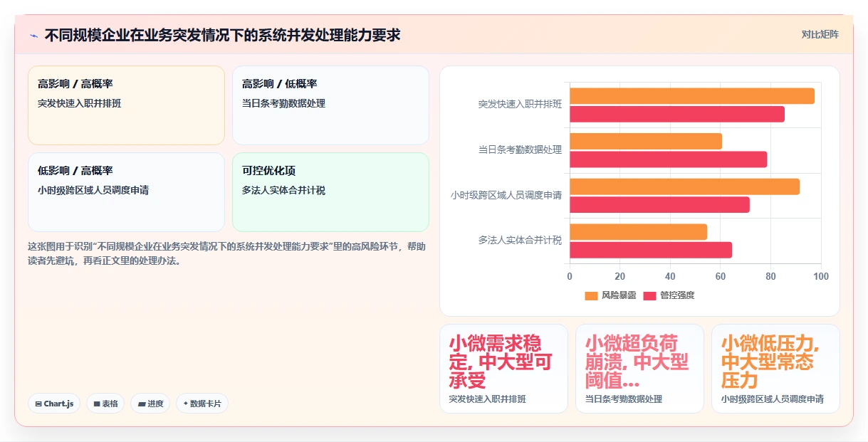This screenshot has width=868, height=442.
Task: Click the orange bar for 突发快速入职并排班
Action: coord(691,96)
